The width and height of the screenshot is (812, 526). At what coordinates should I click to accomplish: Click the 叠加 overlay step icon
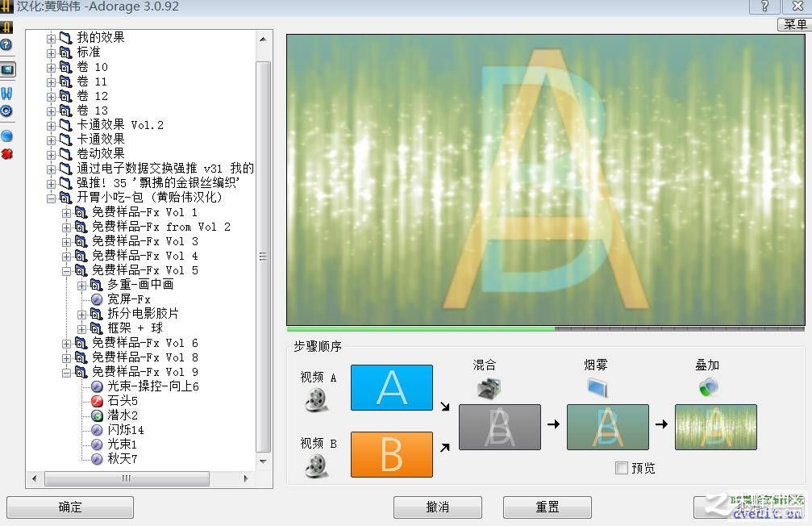[708, 387]
